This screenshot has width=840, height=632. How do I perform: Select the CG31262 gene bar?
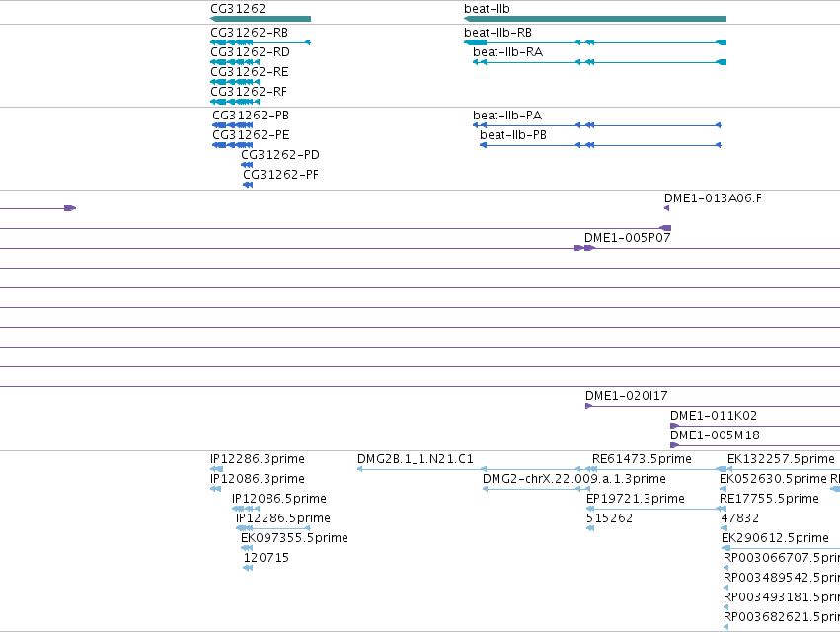coord(261,19)
